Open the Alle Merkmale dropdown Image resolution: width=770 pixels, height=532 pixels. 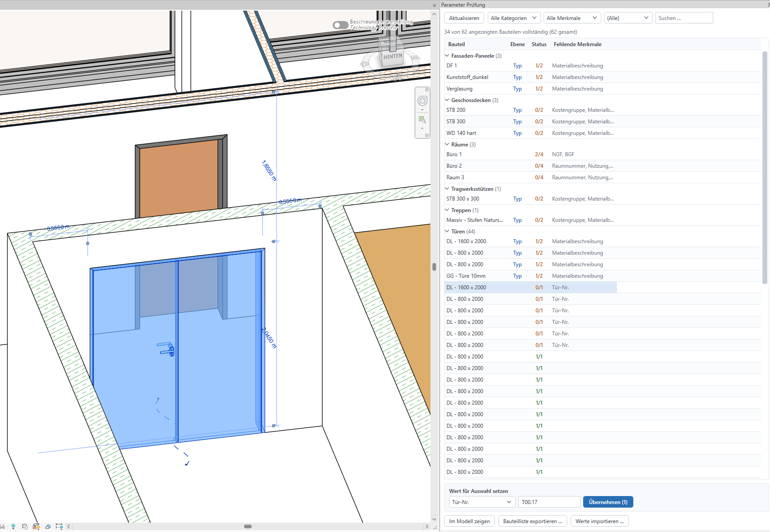pyautogui.click(x=572, y=18)
